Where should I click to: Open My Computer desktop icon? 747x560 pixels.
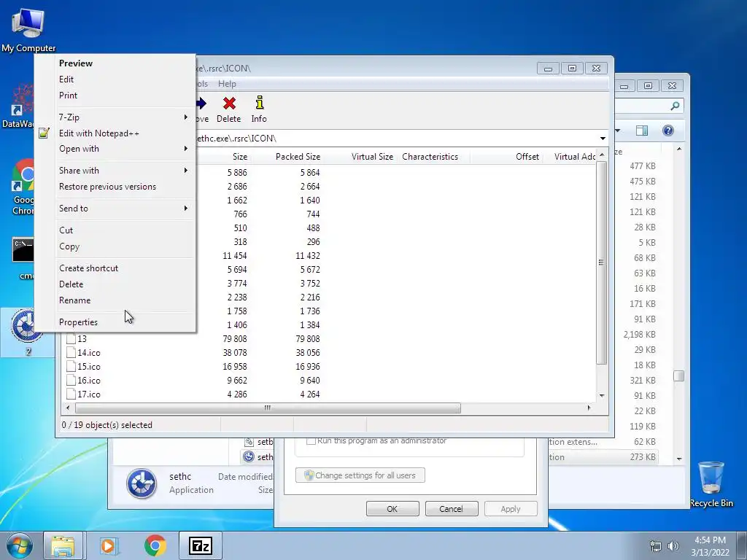28,29
